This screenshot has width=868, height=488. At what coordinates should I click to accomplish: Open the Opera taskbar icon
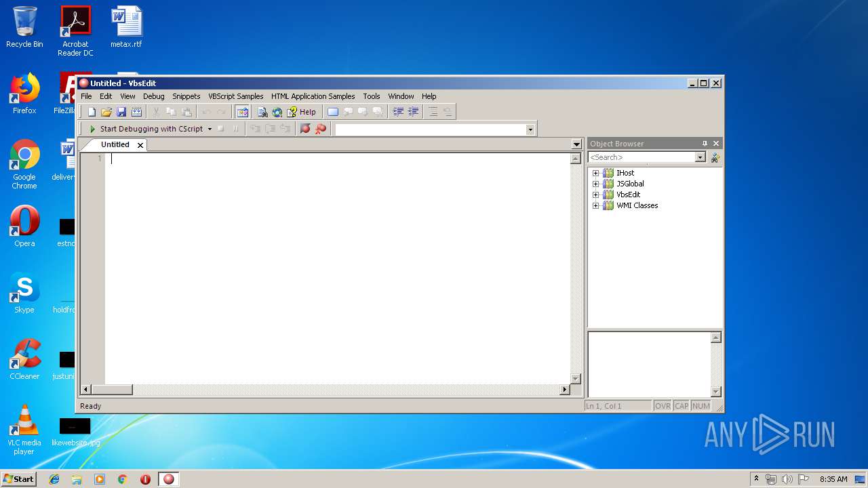145,479
